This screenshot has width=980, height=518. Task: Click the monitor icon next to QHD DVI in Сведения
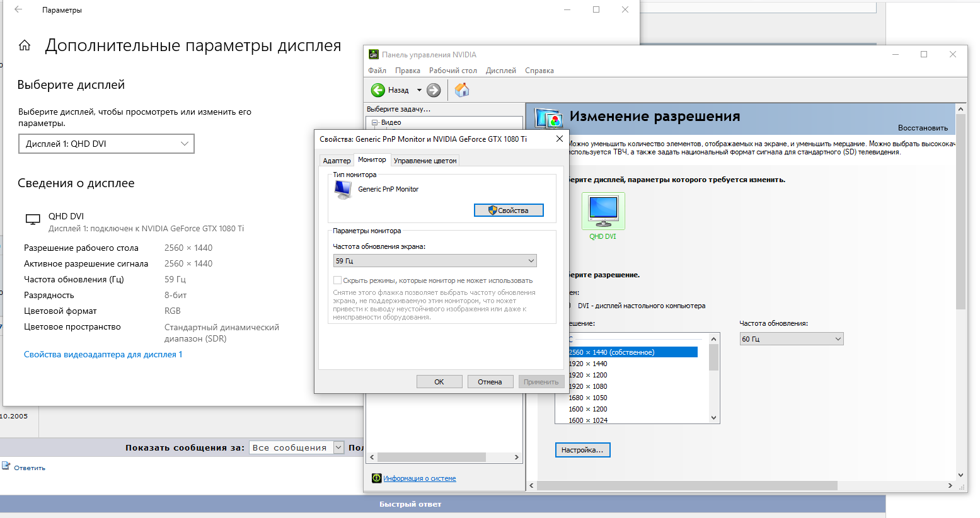[x=33, y=219]
